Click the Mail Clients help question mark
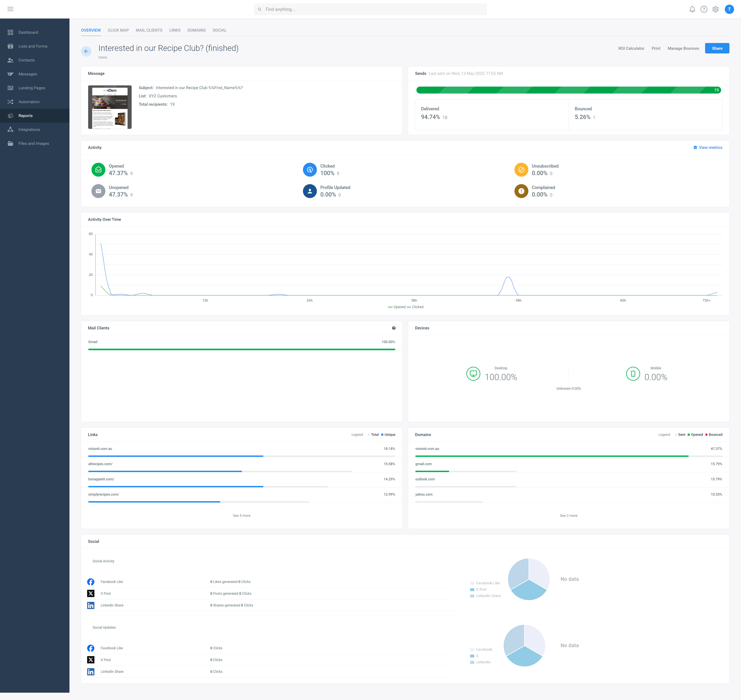 (x=394, y=328)
